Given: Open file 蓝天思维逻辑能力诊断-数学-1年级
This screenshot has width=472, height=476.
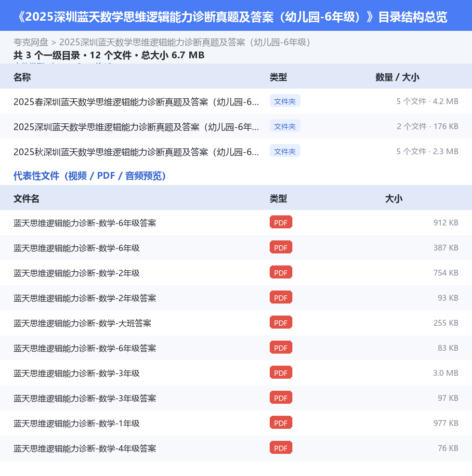Looking at the screenshot, I should tap(77, 423).
